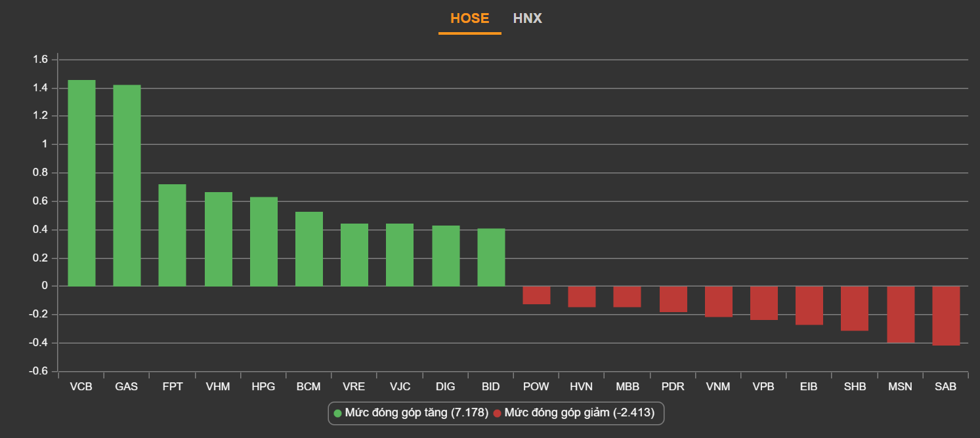Screen dimensions: 980x438
Task: Select the HOSE tab
Action: [469, 18]
